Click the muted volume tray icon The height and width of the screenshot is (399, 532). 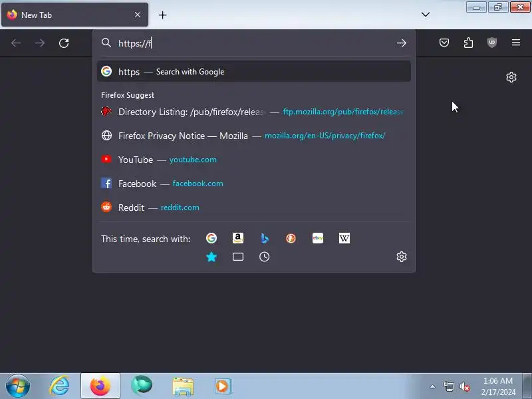click(x=464, y=386)
